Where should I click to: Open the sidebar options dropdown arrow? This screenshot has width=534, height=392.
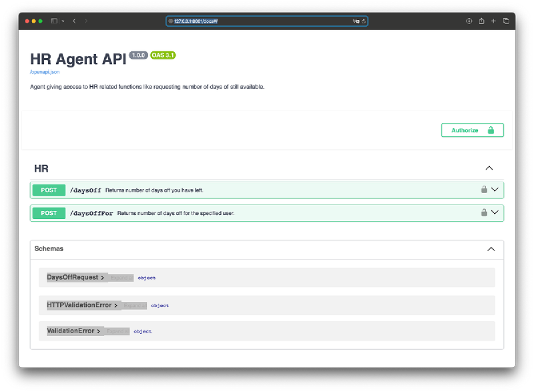tap(63, 21)
